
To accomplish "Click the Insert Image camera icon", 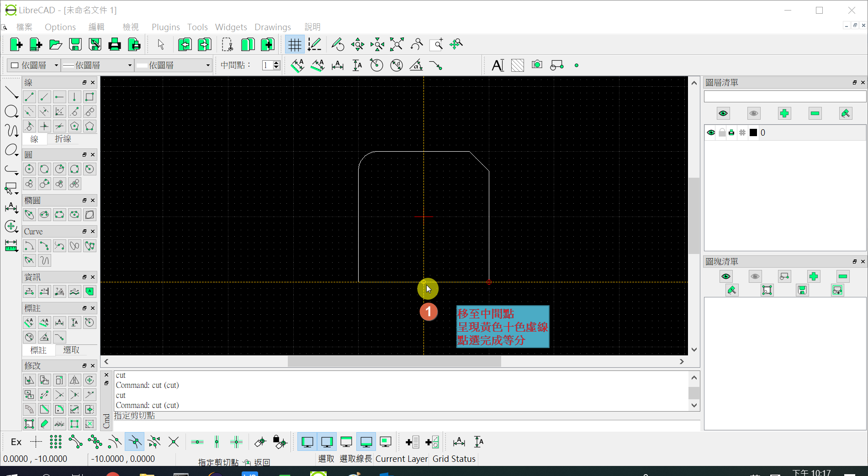I will (x=537, y=65).
